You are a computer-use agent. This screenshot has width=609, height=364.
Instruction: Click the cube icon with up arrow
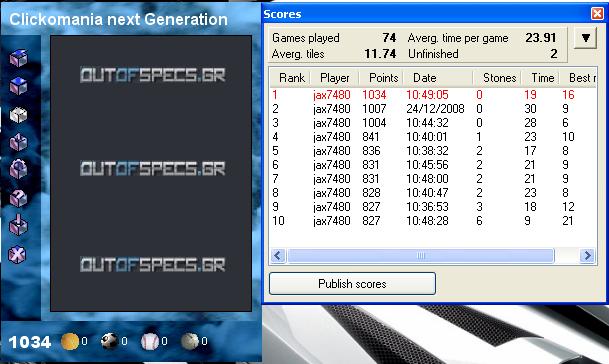coord(19,142)
